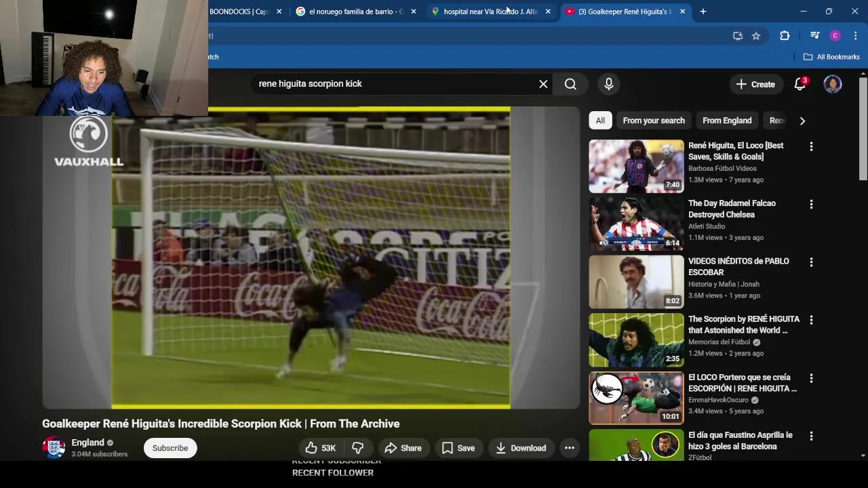
Task: Open options for Radamel Falcao video
Action: point(811,204)
